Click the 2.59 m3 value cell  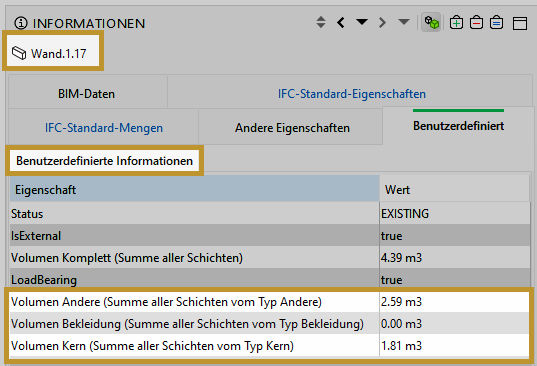point(455,302)
